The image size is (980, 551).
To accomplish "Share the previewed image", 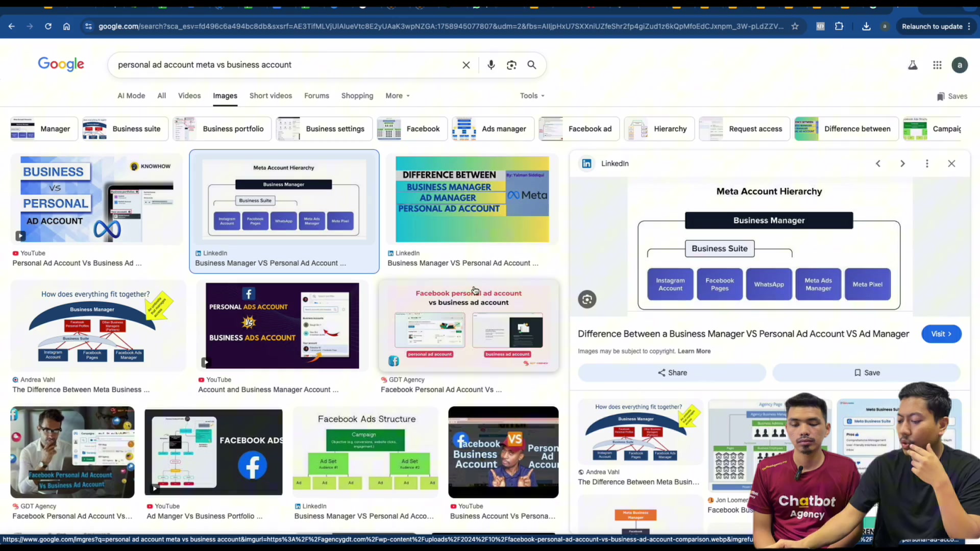I will (x=672, y=372).
